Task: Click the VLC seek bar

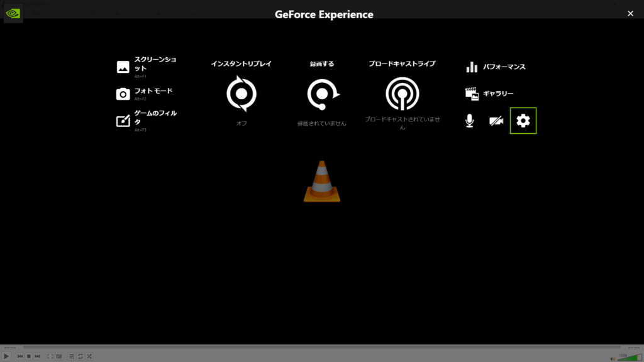Action: (321, 348)
